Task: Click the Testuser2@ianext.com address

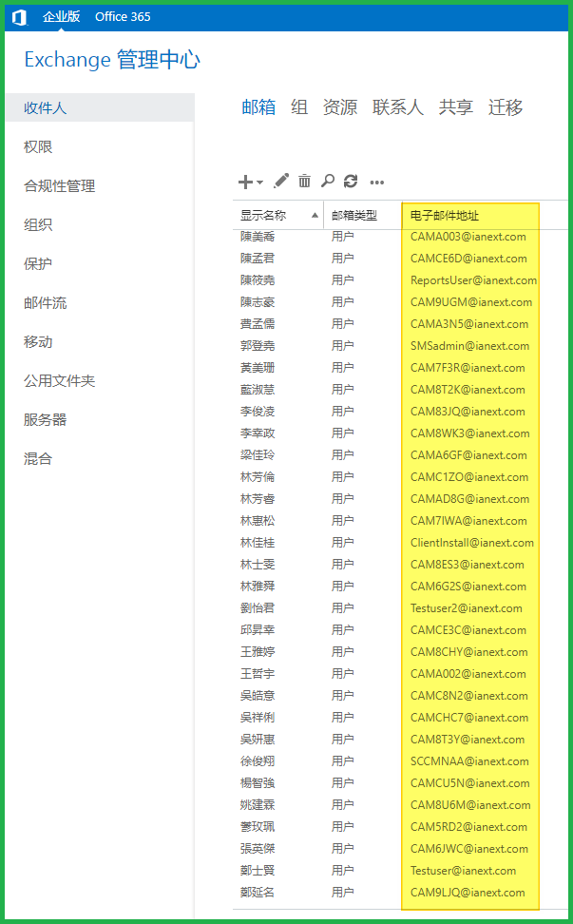Action: 467,608
